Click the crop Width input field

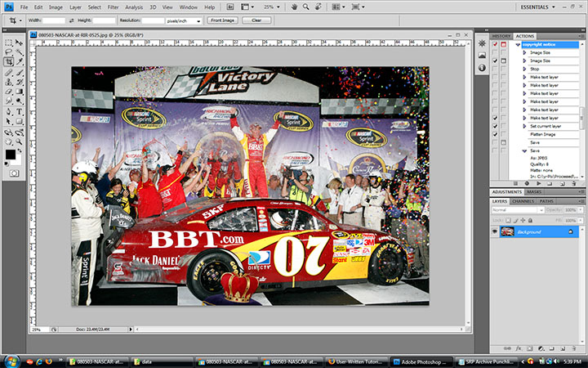coord(54,20)
